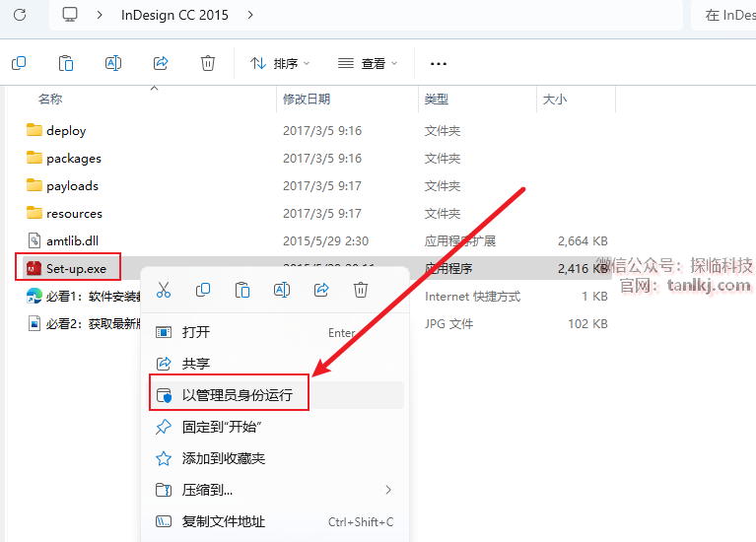Click the Copy icon in context menu

pyautogui.click(x=203, y=290)
